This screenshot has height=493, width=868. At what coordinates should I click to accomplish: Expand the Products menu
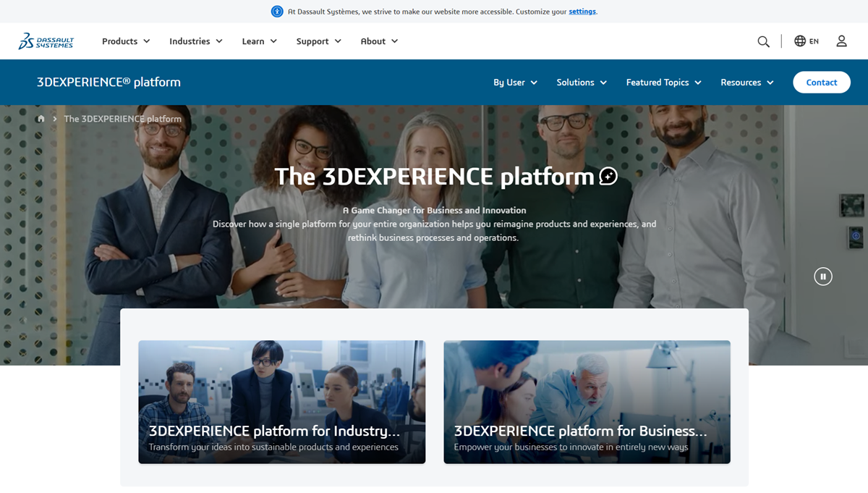coord(126,41)
